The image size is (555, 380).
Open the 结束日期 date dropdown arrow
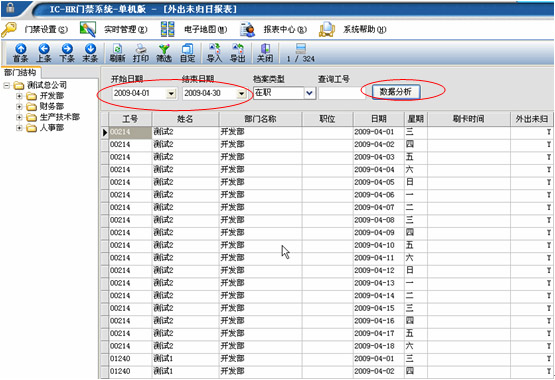(241, 93)
